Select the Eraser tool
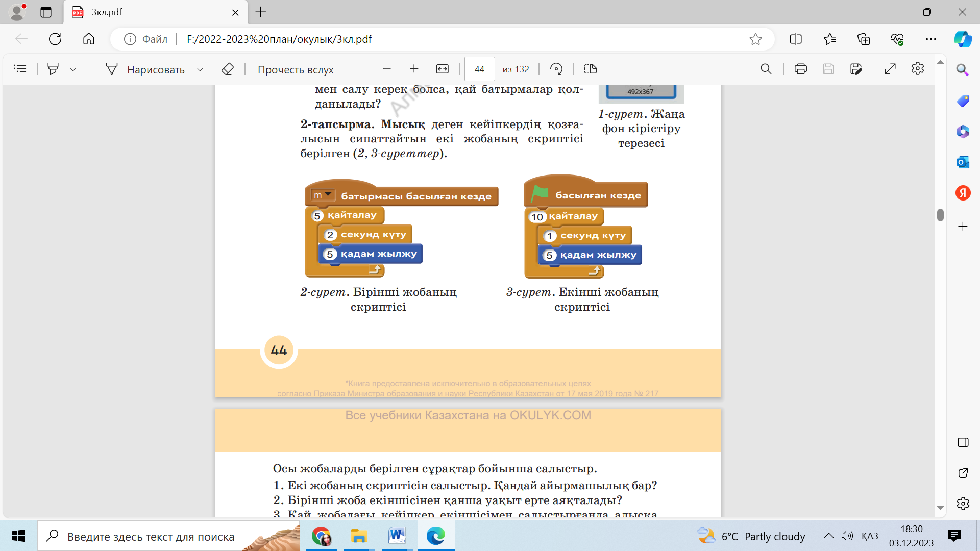This screenshot has height=551, width=980. point(228,69)
